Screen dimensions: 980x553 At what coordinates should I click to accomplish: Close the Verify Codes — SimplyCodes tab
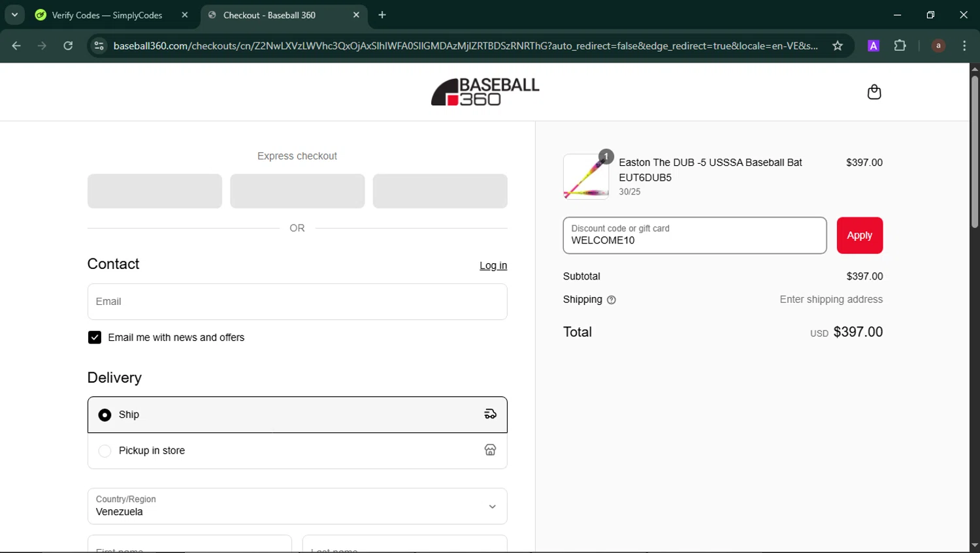[185, 15]
